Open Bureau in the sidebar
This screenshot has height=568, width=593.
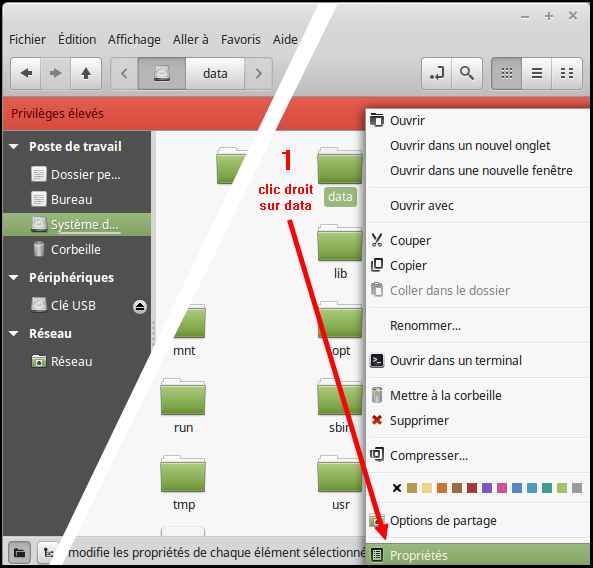78,199
